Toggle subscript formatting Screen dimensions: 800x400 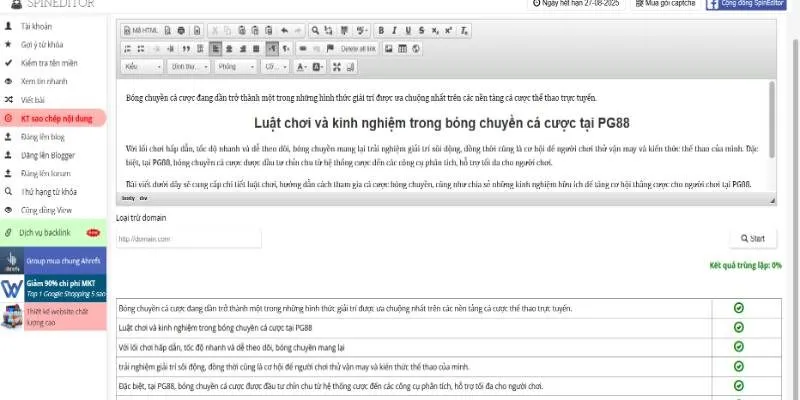click(x=435, y=31)
